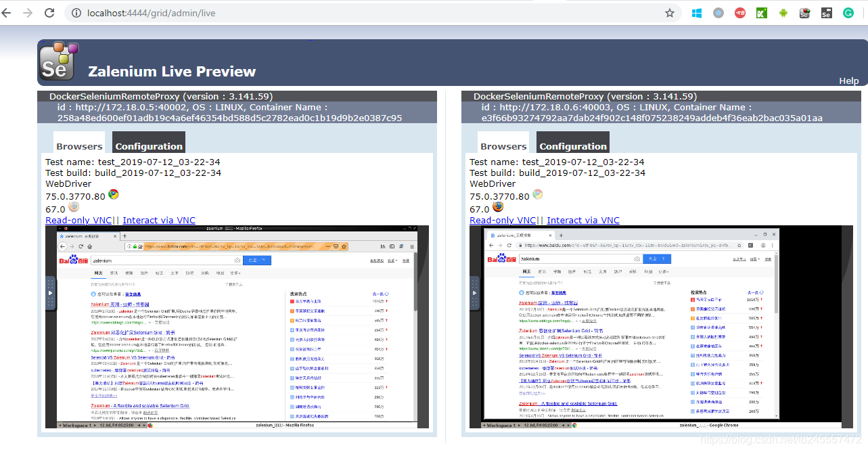Reload the Zalenium live page

tap(49, 13)
